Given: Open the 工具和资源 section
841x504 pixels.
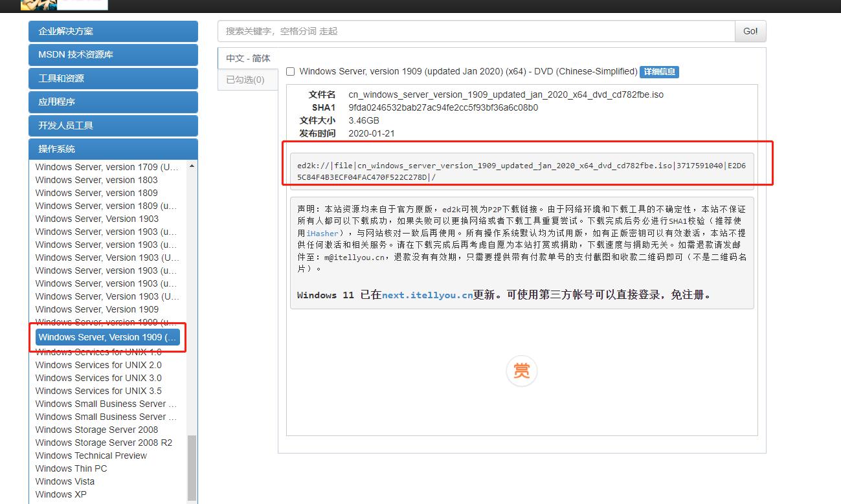Looking at the screenshot, I should click(113, 78).
